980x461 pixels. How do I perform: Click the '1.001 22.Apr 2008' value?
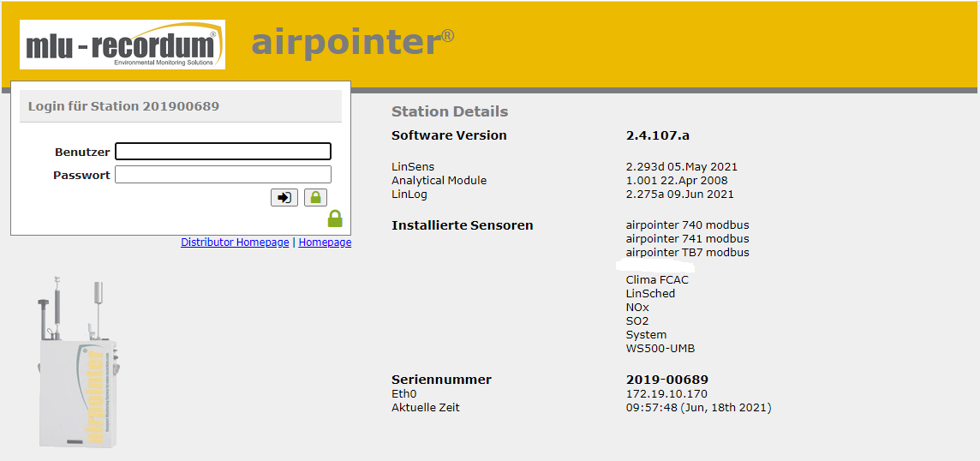[x=677, y=181]
